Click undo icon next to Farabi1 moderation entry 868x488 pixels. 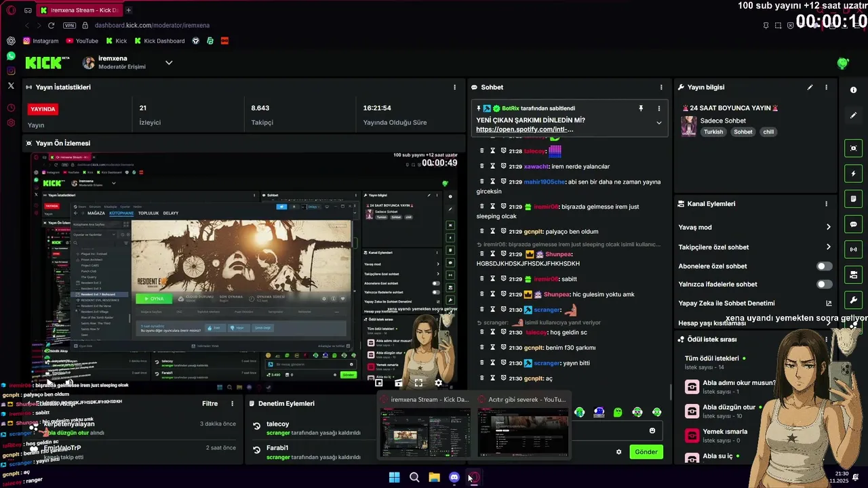click(257, 449)
